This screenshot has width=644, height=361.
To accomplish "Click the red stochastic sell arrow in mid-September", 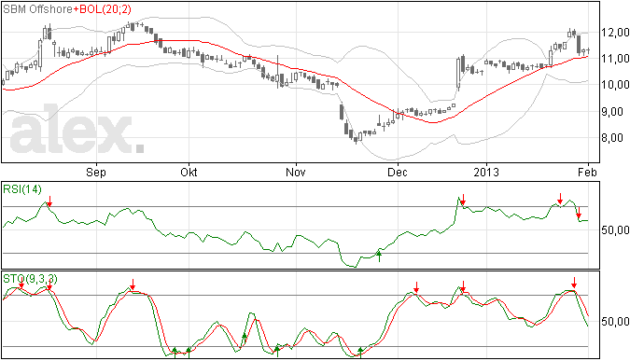I will [x=133, y=285].
